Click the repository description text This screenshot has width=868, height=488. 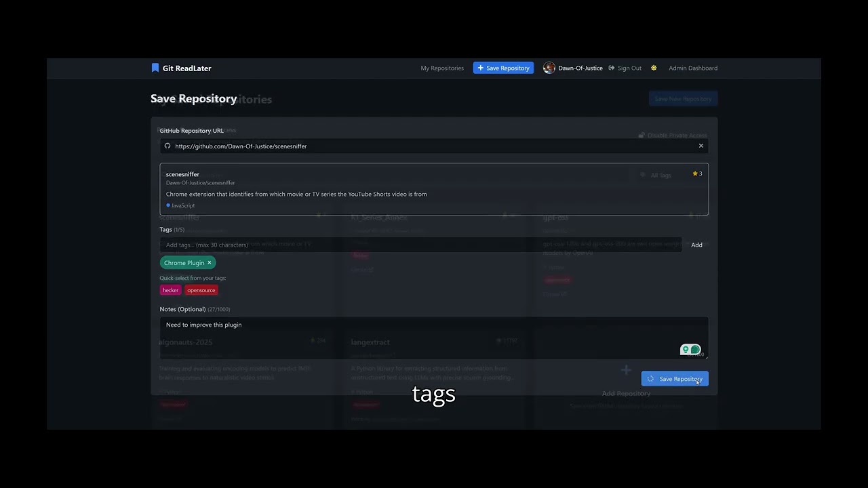click(296, 194)
